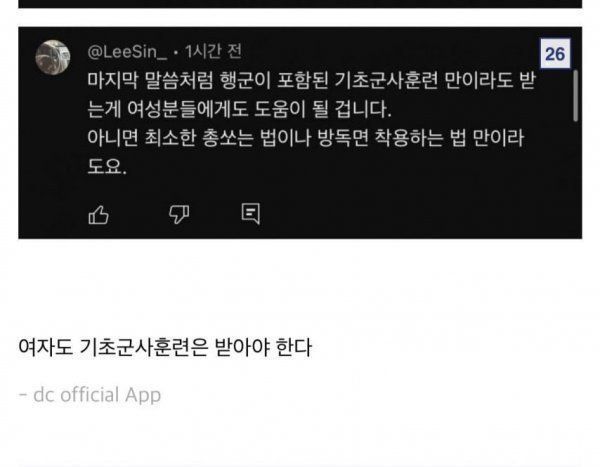This screenshot has height=467, width=600.
Task: Click the line '는게 여성분들에게도 도움이 될 겁니다.'
Action: [240, 109]
